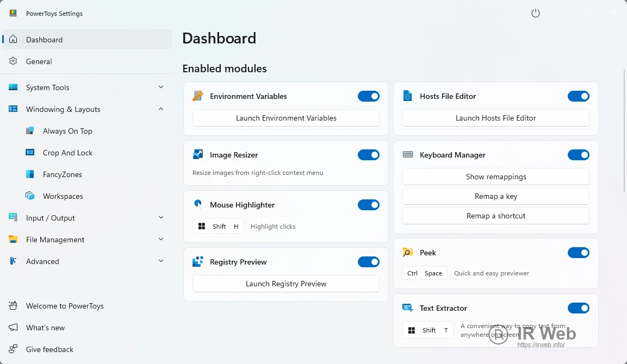This screenshot has width=627, height=364.
Task: Collapse the Windowing & Layouts section
Action: [161, 109]
